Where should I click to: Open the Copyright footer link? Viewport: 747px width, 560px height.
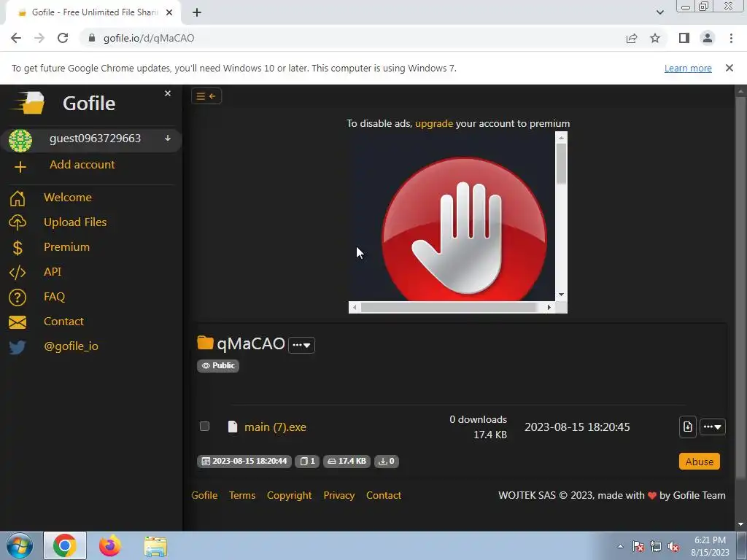(289, 496)
